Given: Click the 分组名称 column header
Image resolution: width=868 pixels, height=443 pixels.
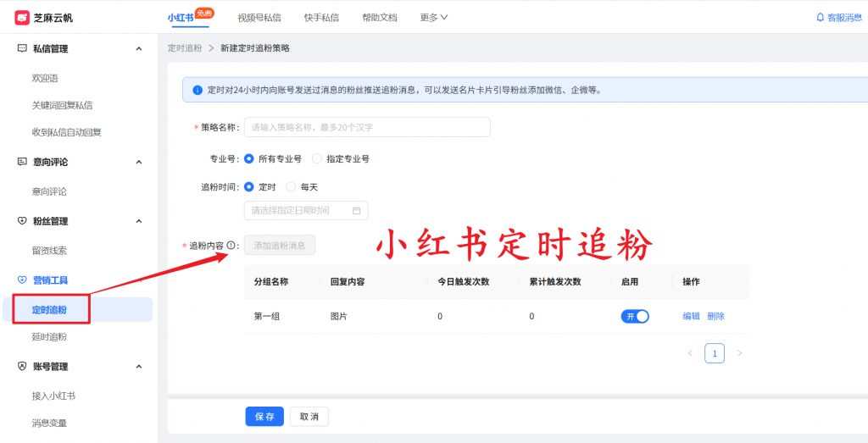Looking at the screenshot, I should pyautogui.click(x=271, y=281).
